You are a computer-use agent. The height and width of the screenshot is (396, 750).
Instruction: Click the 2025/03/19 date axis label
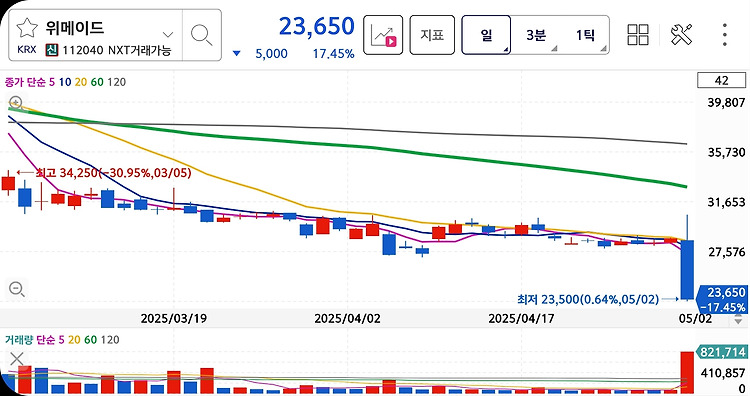click(174, 319)
